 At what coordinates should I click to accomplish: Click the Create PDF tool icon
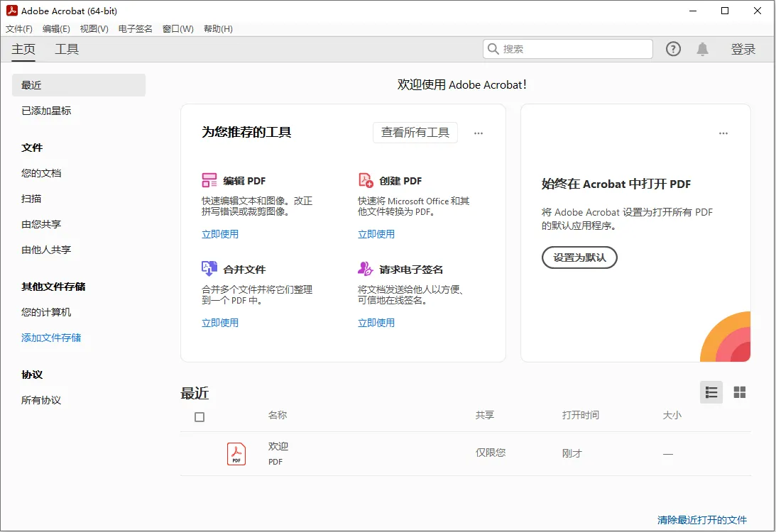pos(366,180)
